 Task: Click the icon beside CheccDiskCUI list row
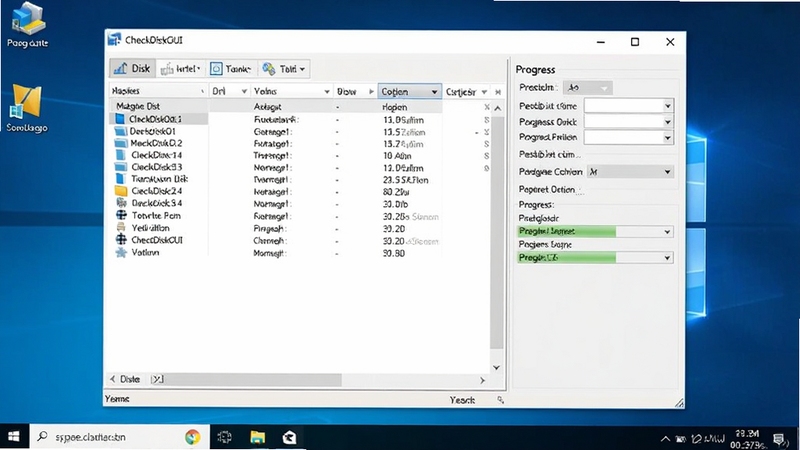[121, 239]
